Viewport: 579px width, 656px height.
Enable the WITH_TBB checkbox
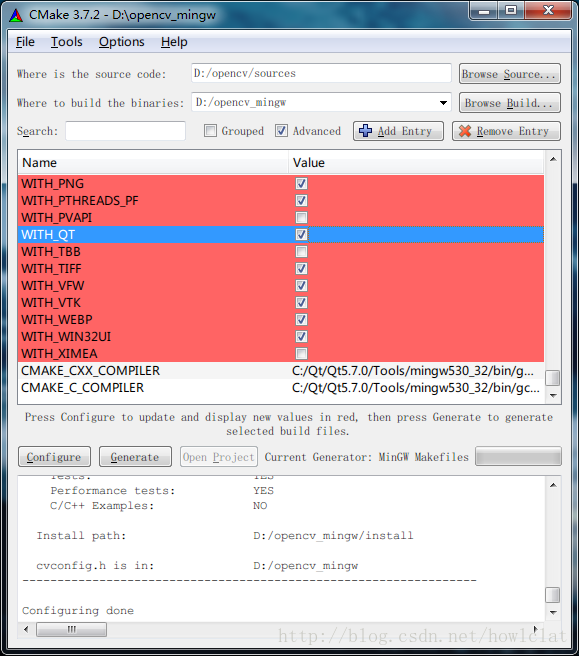(x=301, y=252)
